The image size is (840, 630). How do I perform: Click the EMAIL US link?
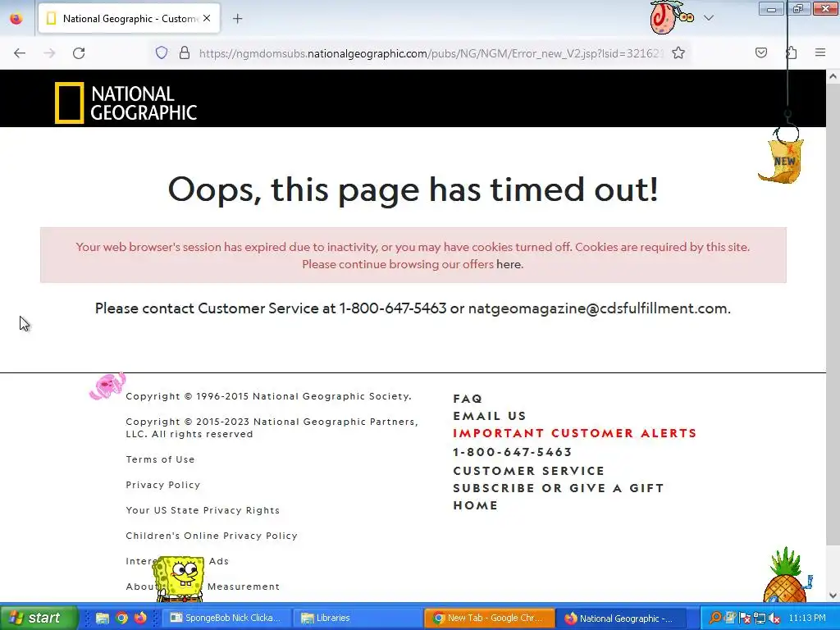(490, 416)
